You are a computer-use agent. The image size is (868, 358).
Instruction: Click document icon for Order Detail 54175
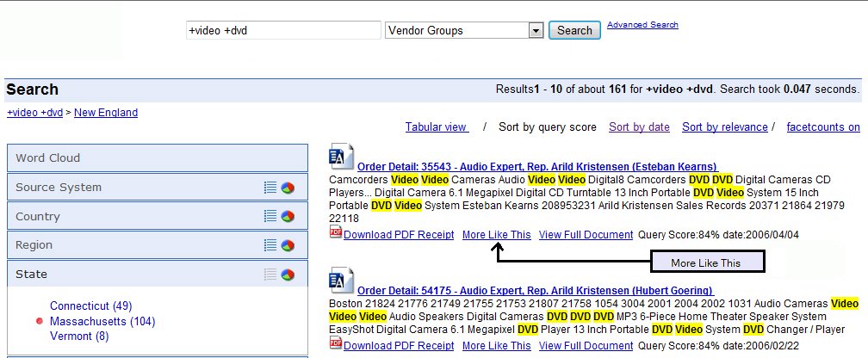coord(341,281)
